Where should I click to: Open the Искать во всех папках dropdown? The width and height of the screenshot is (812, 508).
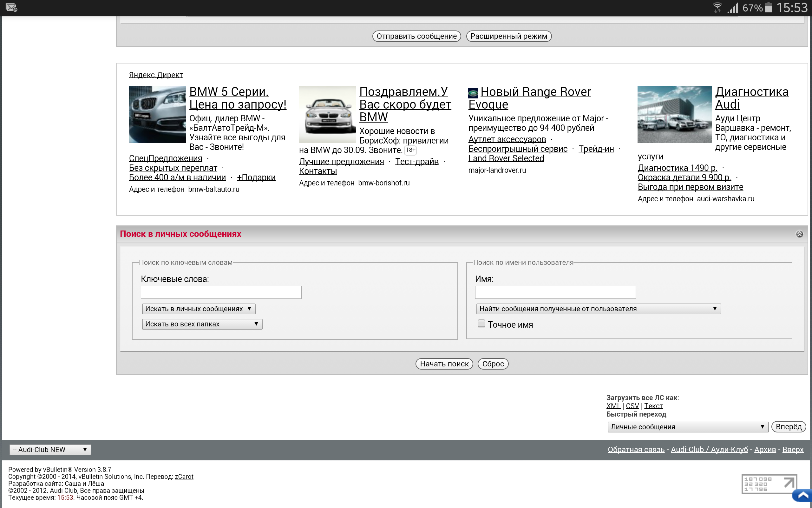pos(202,324)
